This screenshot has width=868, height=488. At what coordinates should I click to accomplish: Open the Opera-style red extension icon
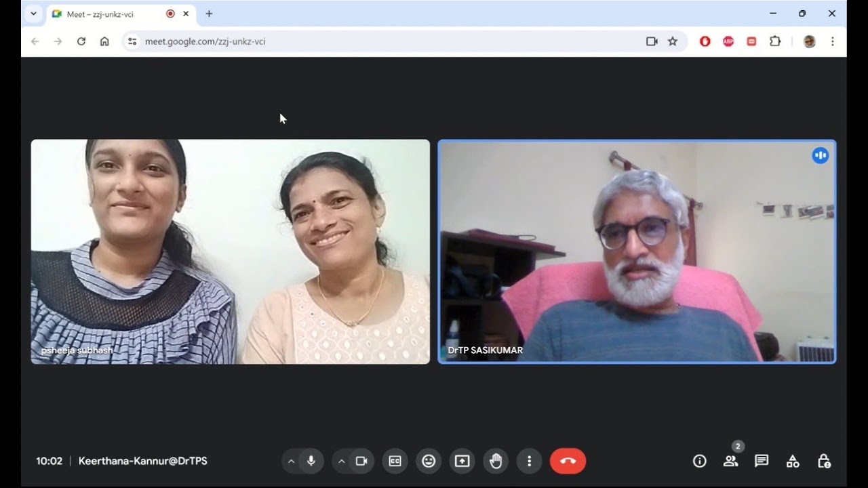click(x=705, y=41)
